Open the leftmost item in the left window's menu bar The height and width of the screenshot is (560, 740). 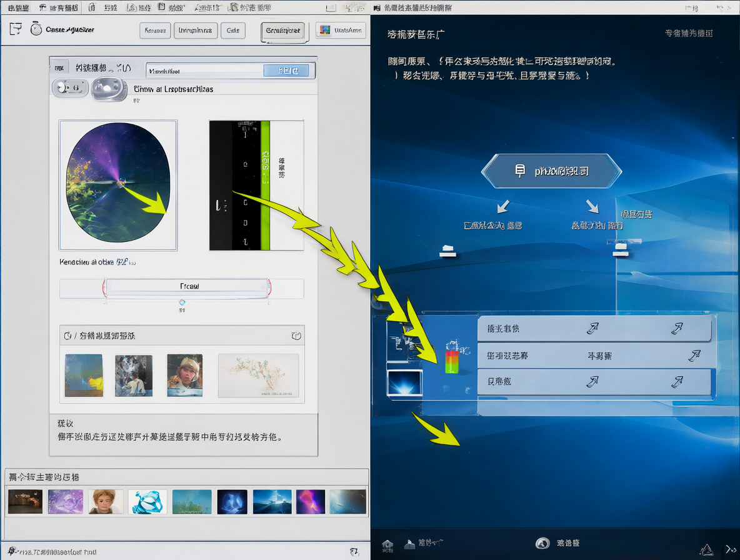18,8
